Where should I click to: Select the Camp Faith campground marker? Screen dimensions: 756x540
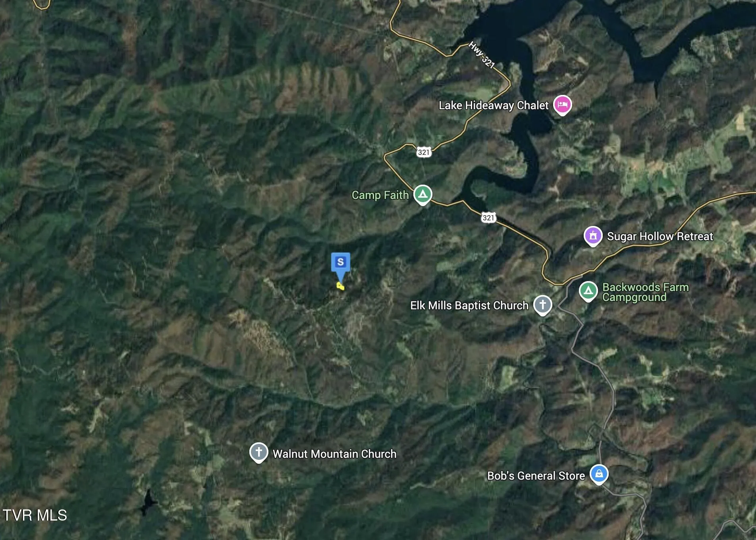pyautogui.click(x=423, y=195)
